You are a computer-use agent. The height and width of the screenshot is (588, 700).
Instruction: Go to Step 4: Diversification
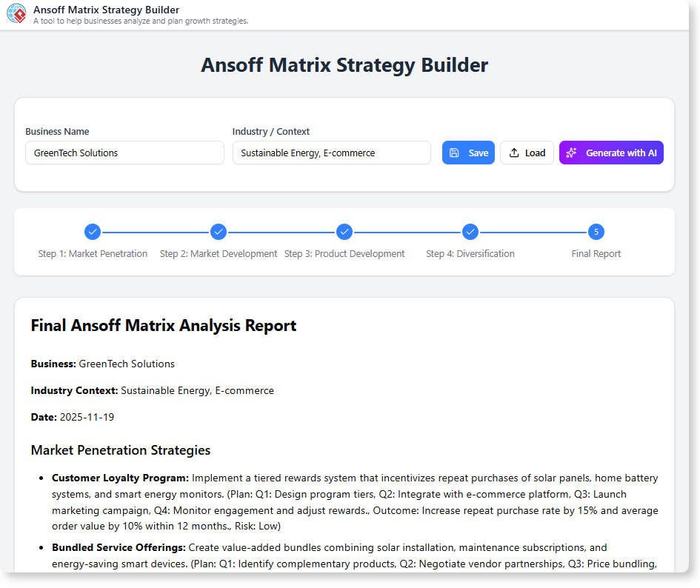(470, 253)
